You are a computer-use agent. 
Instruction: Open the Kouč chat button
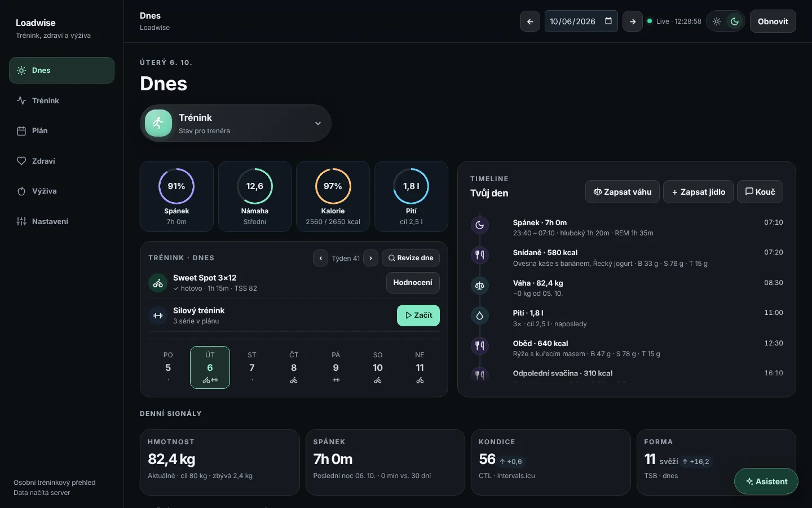760,192
